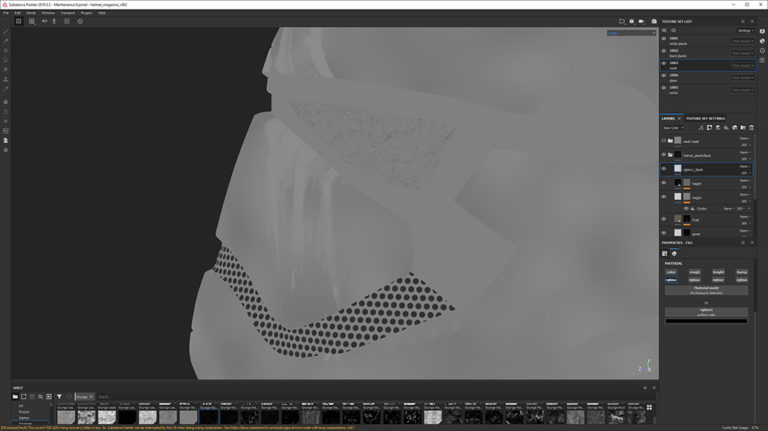Open the Iray render mode icon

[x=653, y=22]
